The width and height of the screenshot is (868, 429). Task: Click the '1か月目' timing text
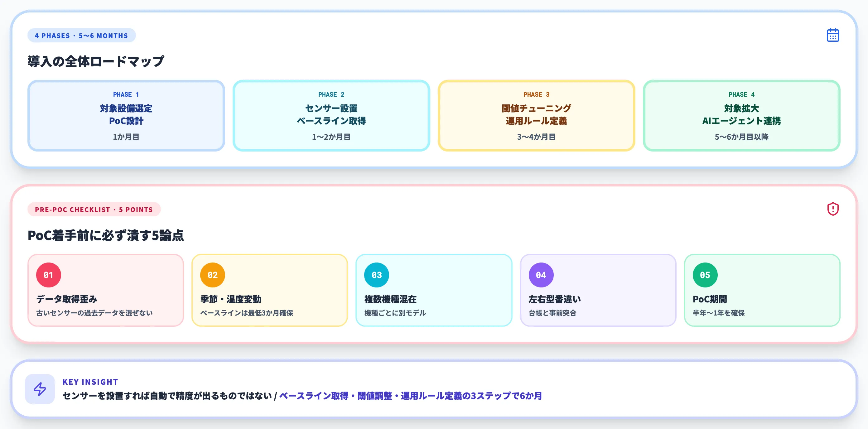click(x=126, y=137)
